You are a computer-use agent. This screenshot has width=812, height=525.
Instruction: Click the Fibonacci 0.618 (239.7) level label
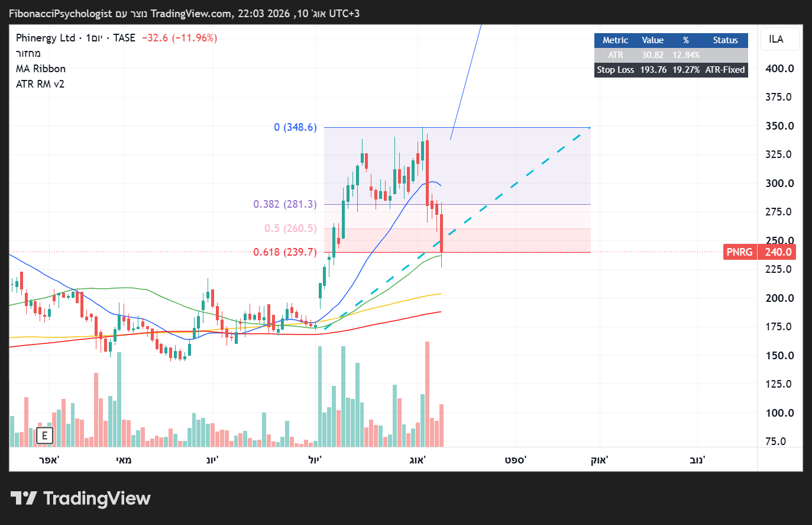(x=285, y=252)
